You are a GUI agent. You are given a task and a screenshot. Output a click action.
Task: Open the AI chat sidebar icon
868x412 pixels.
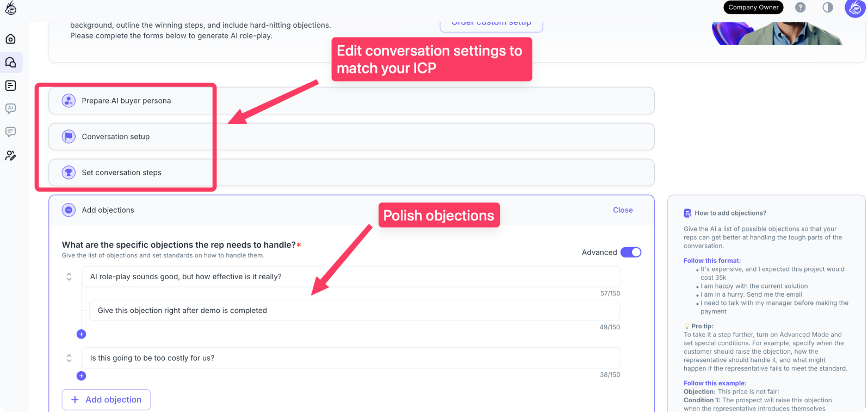click(10, 109)
